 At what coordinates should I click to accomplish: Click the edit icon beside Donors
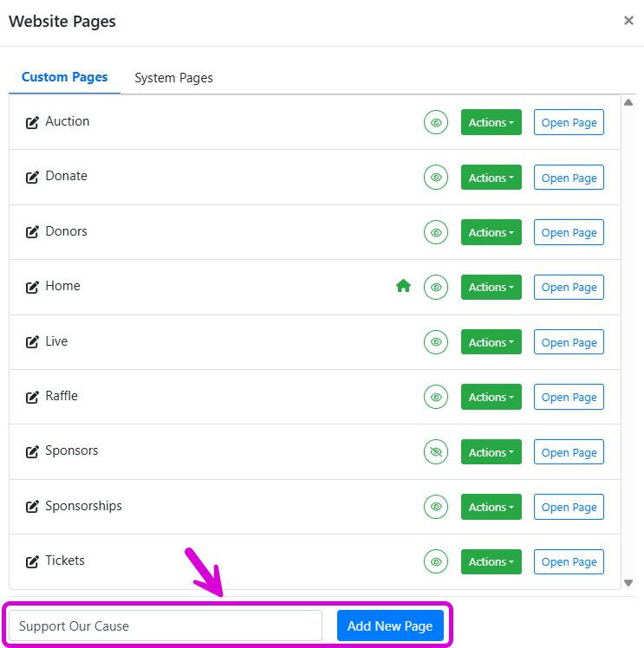click(32, 232)
